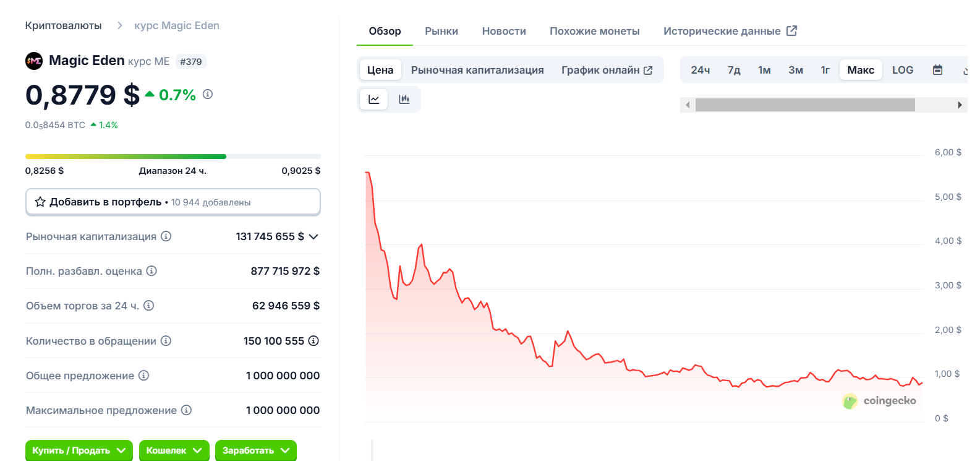Click the 1.4% BTC change text
980x461 pixels.
(x=108, y=125)
